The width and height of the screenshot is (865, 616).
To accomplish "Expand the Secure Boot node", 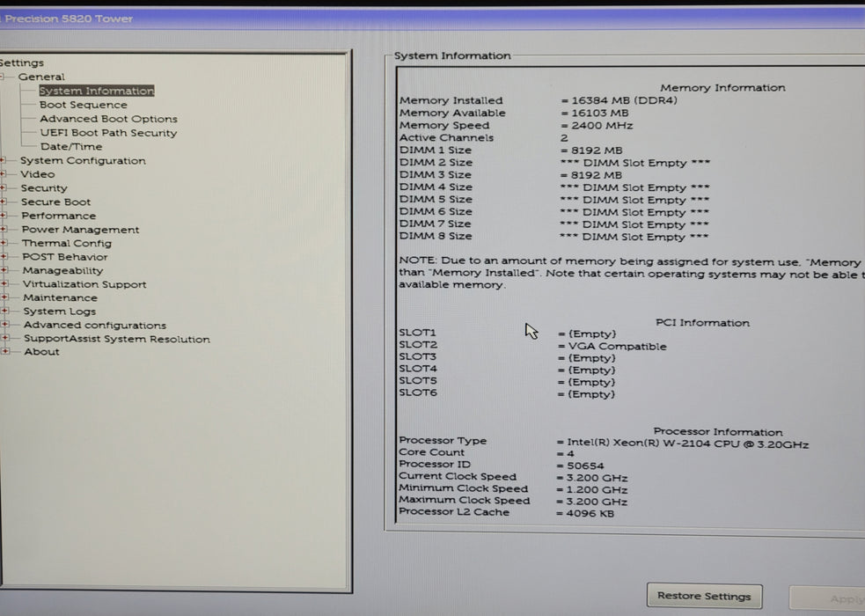I will tap(4, 202).
